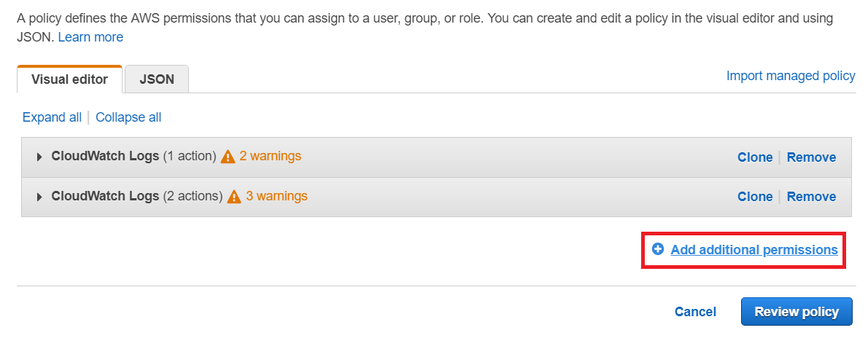The width and height of the screenshot is (868, 349).
Task: Select the Visual editor tab
Action: [x=69, y=79]
